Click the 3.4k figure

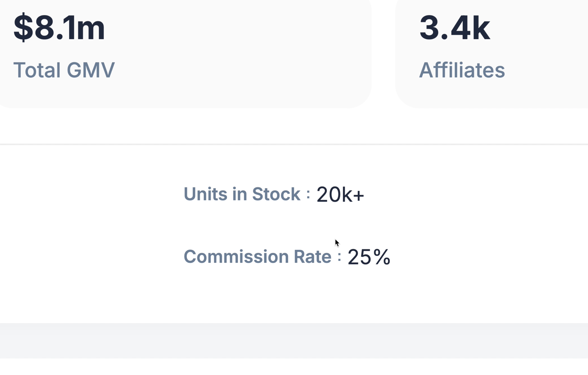tap(455, 27)
